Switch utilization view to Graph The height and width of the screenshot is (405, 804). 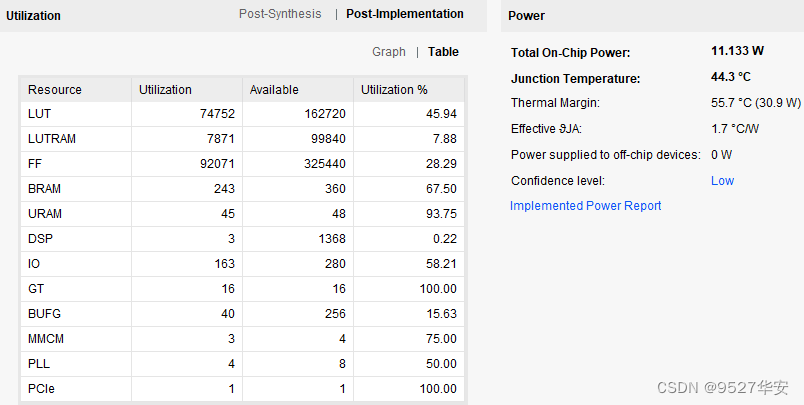pos(389,52)
